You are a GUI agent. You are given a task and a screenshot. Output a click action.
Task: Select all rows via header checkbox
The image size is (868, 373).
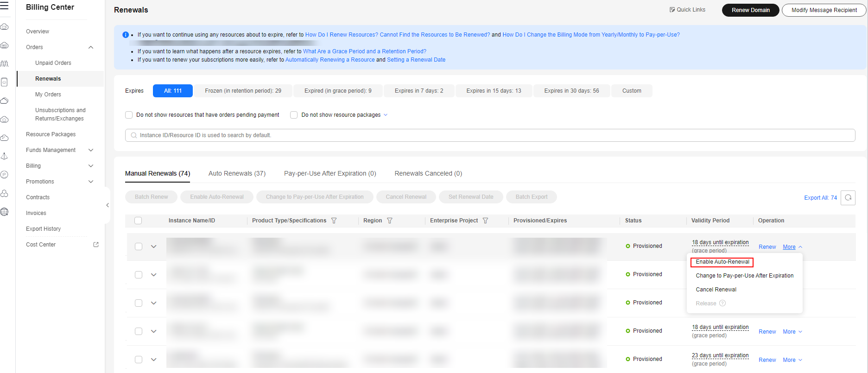[x=138, y=221]
